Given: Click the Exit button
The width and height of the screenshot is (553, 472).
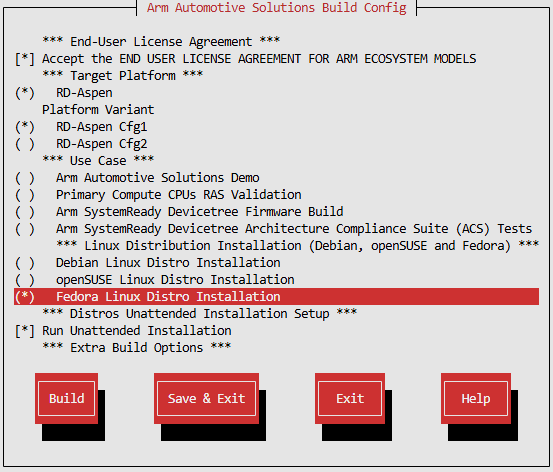Looking at the screenshot, I should [x=350, y=399].
